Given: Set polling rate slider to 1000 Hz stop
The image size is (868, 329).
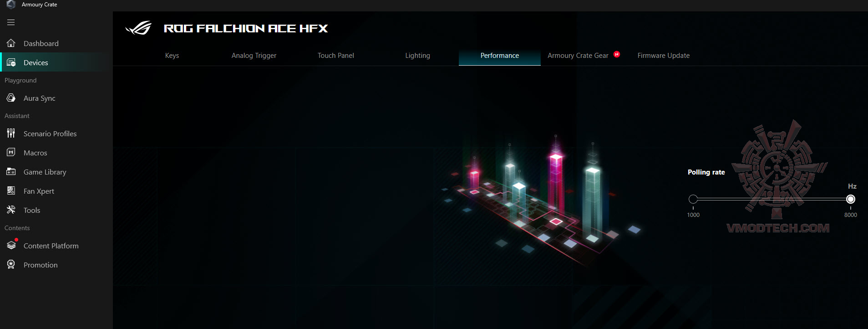Looking at the screenshot, I should 693,199.
